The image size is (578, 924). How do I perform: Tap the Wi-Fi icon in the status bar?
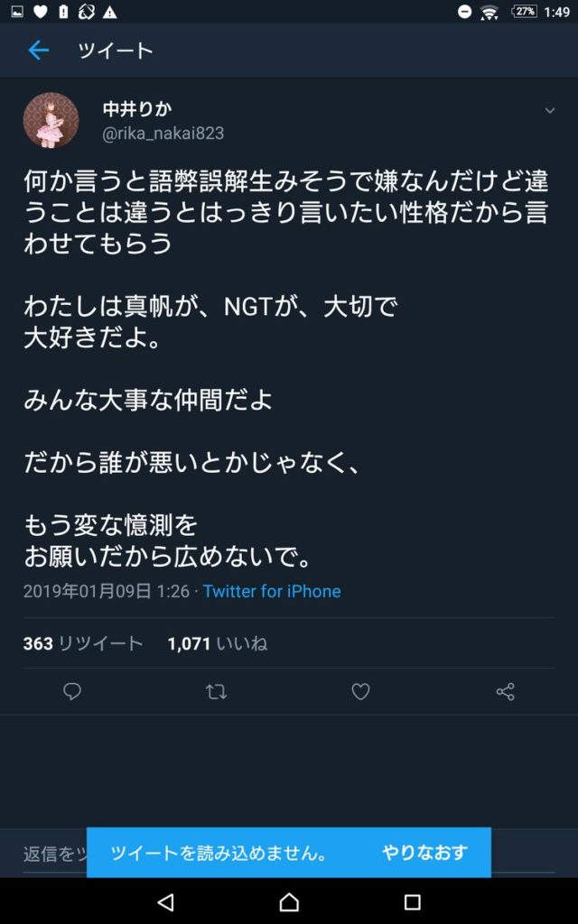[x=489, y=13]
